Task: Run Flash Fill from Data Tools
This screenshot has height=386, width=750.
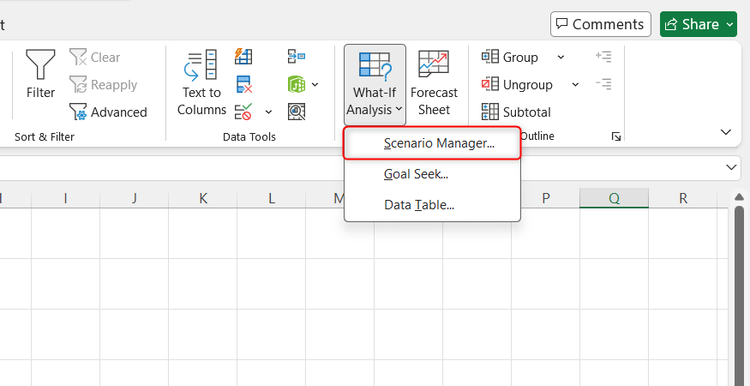Action: (x=243, y=57)
